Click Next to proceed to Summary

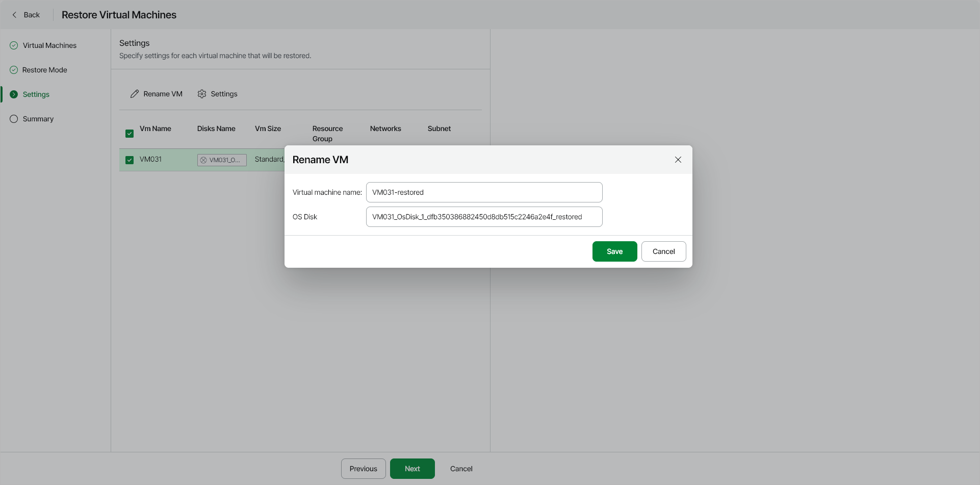pyautogui.click(x=412, y=468)
